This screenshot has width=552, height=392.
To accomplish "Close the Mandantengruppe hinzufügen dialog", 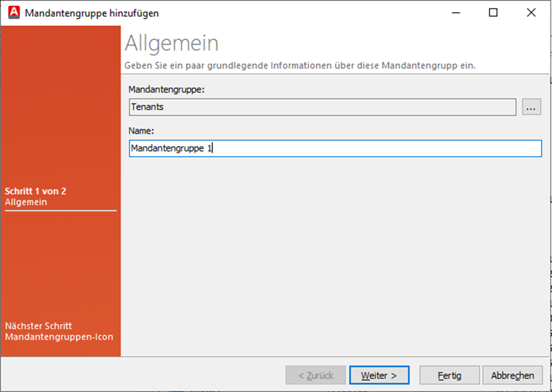I will (x=531, y=13).
